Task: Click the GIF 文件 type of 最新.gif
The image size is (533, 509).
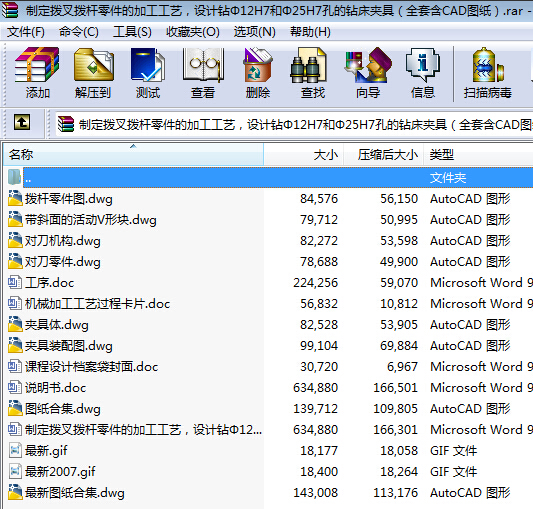Action: click(x=453, y=451)
